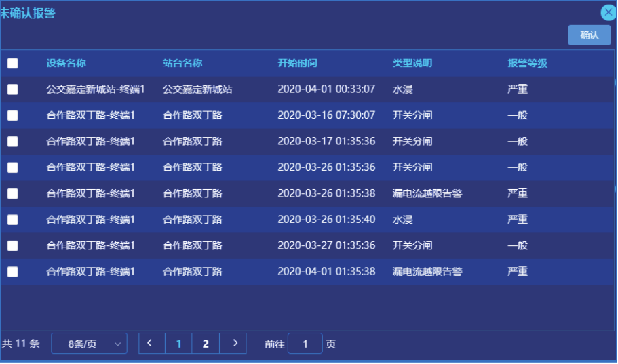Select page 1 in pagination
The height and width of the screenshot is (364, 618).
179,344
